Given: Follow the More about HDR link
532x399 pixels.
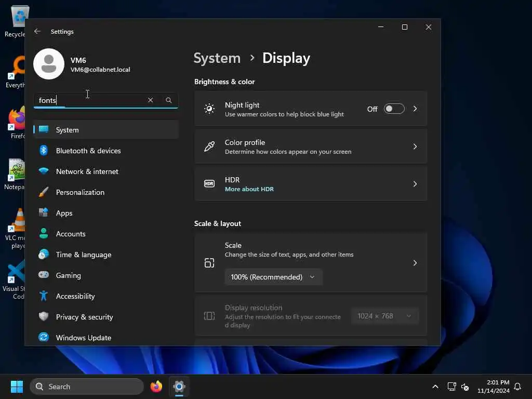Looking at the screenshot, I should [x=249, y=189].
